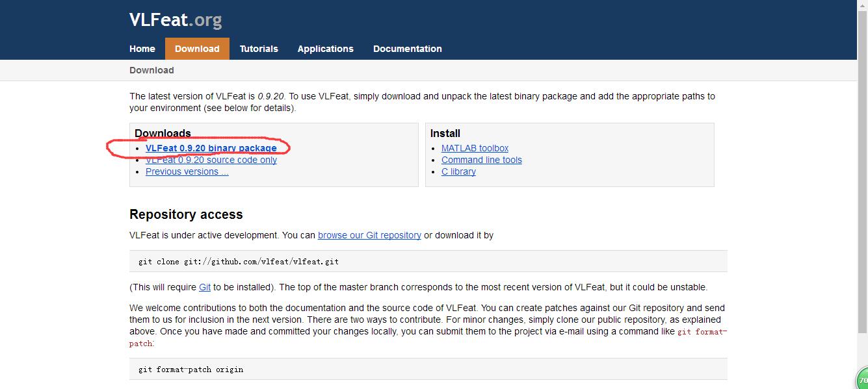Open the Applications section

coord(325,49)
